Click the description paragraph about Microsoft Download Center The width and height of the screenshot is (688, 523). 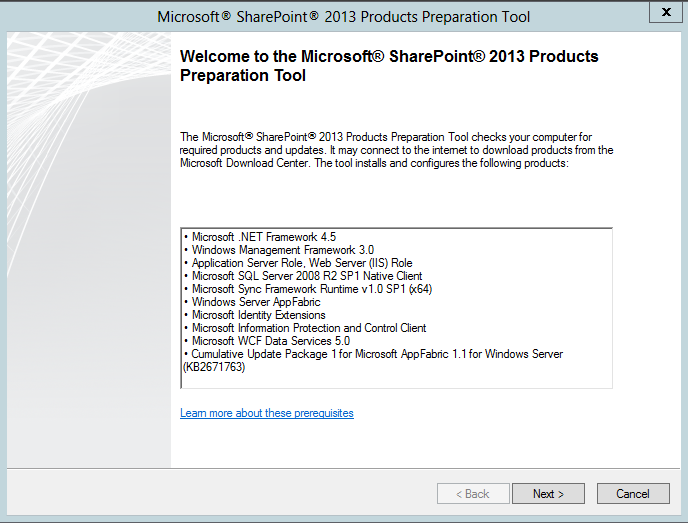tap(396, 150)
